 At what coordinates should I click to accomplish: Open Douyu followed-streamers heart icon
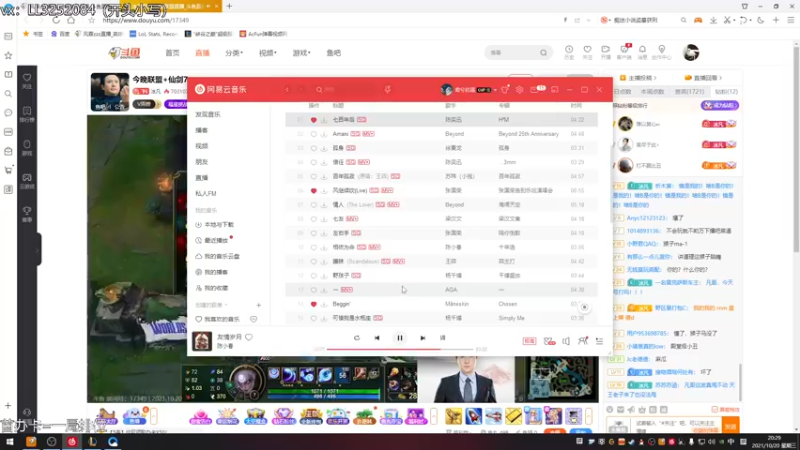click(x=587, y=52)
